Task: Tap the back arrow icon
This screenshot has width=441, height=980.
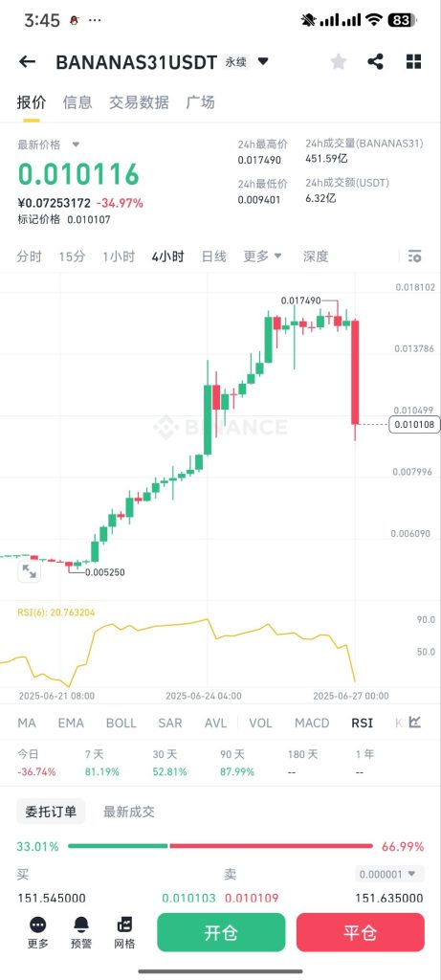Action: (x=27, y=61)
